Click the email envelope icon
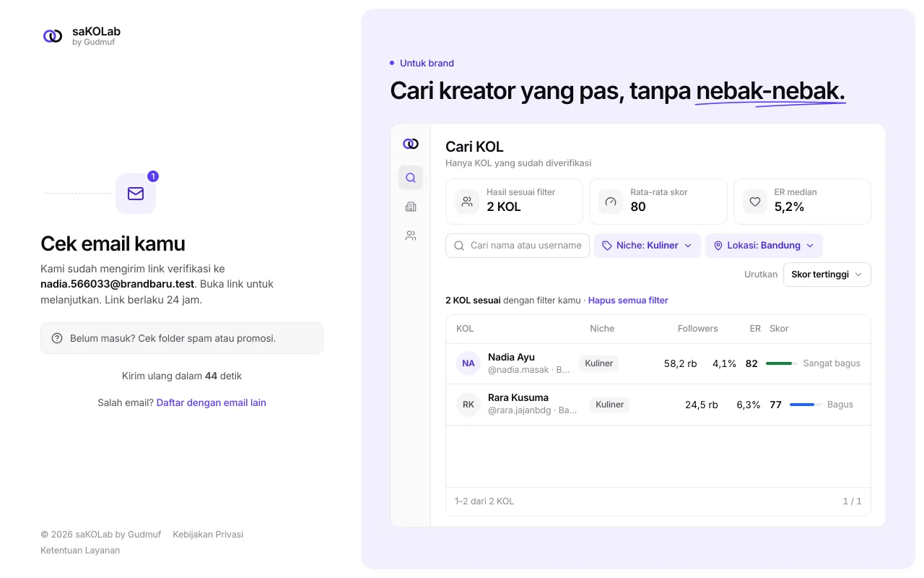 [136, 194]
